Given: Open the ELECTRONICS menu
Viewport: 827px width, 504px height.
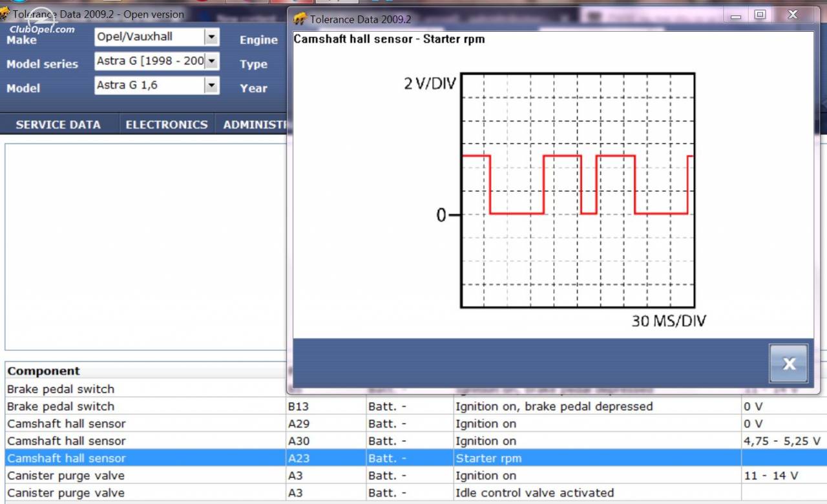Looking at the screenshot, I should point(167,125).
